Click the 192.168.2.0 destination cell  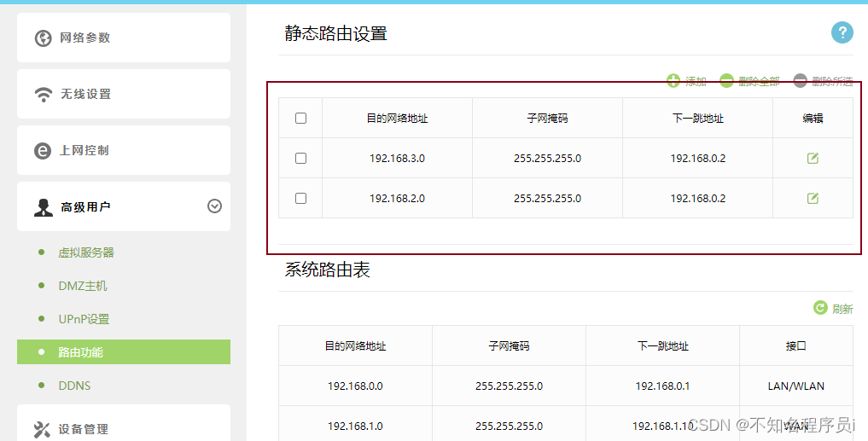point(397,198)
